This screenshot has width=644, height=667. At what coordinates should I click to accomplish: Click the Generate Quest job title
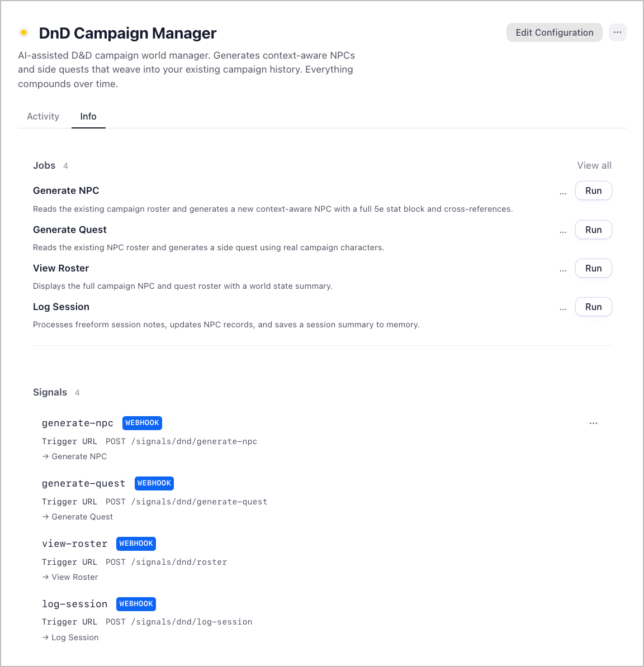[70, 230]
